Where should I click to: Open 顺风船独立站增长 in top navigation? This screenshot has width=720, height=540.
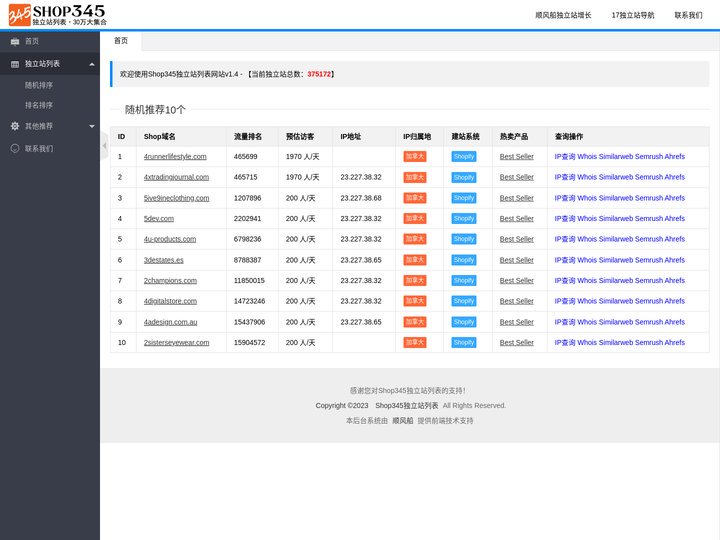click(x=563, y=15)
